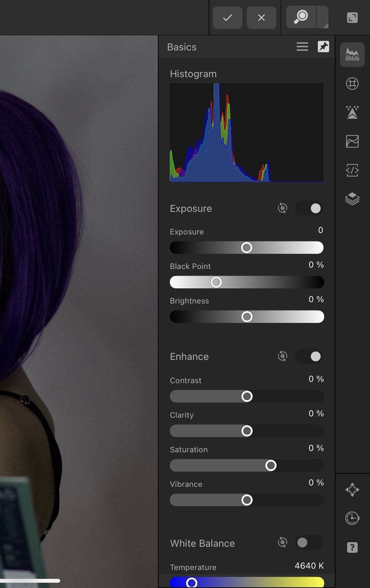
Task: Click the Brightness slider track
Action: click(247, 317)
